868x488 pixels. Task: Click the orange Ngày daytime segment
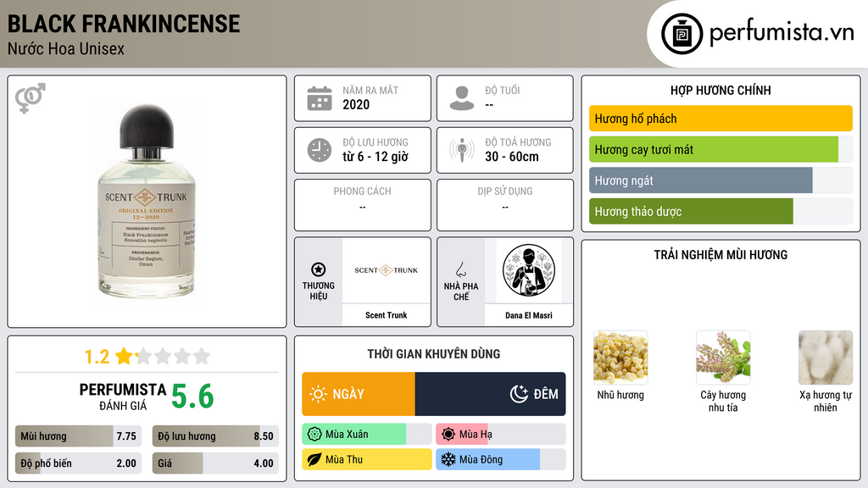coord(359,394)
